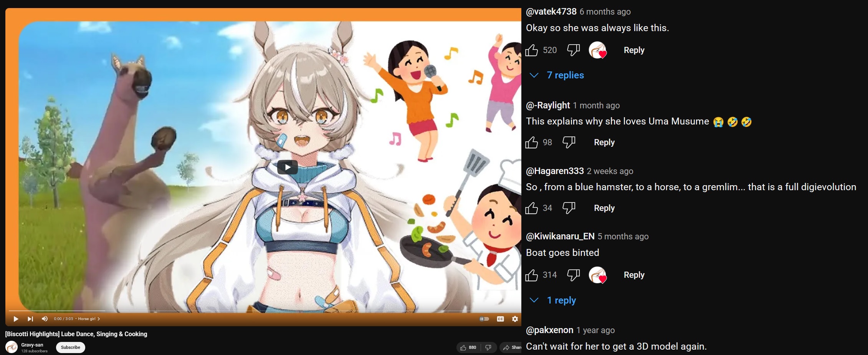Click the play icon in player controls
The height and width of the screenshot is (355, 868).
(16, 319)
